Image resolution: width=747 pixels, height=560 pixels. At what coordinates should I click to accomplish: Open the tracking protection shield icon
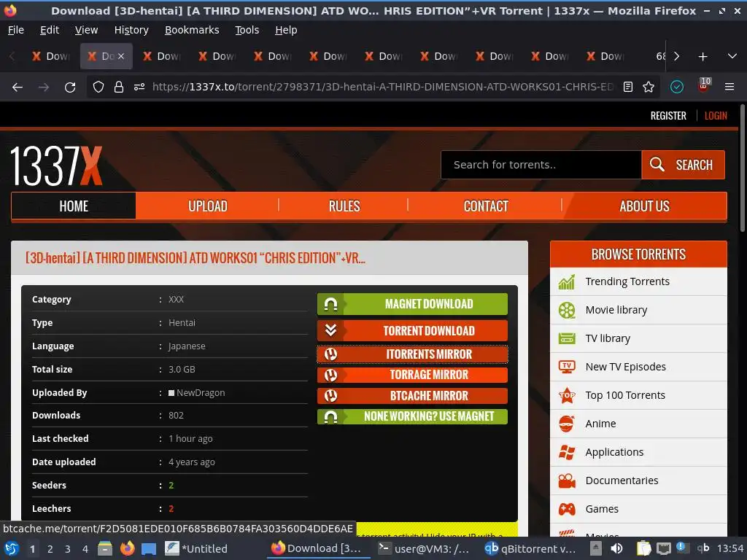coord(98,87)
